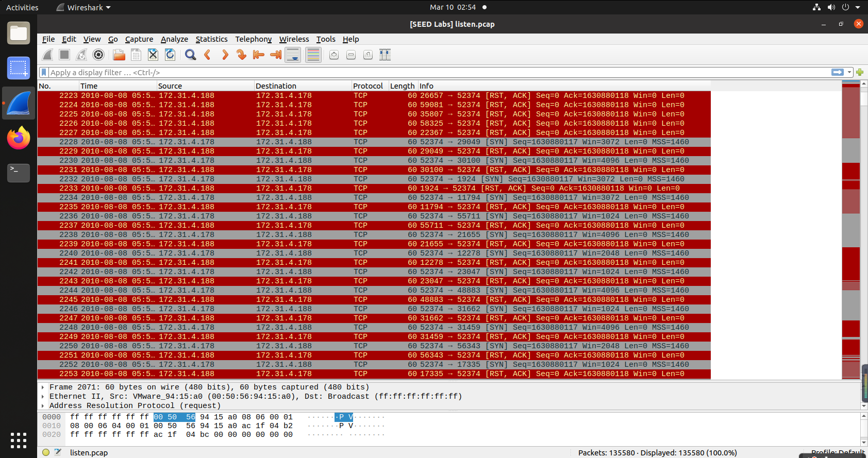Screen dimensions: 868x458
Task: Expand Ethernet II details row
Action: click(43, 397)
